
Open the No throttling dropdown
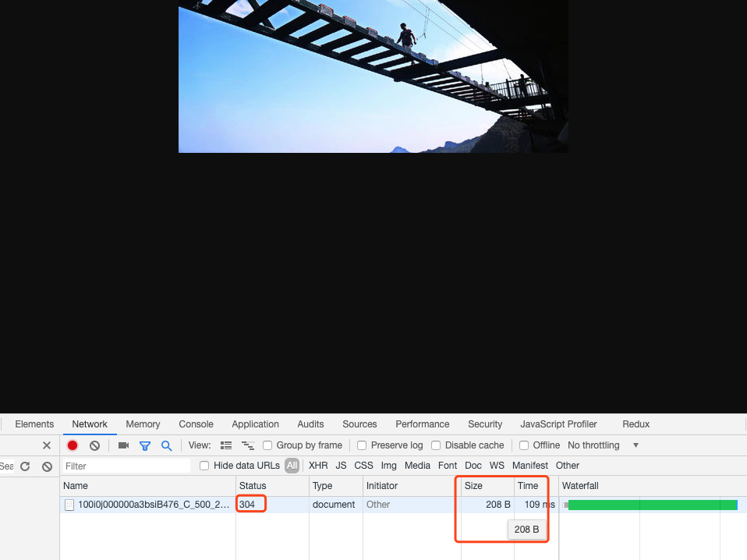[603, 445]
